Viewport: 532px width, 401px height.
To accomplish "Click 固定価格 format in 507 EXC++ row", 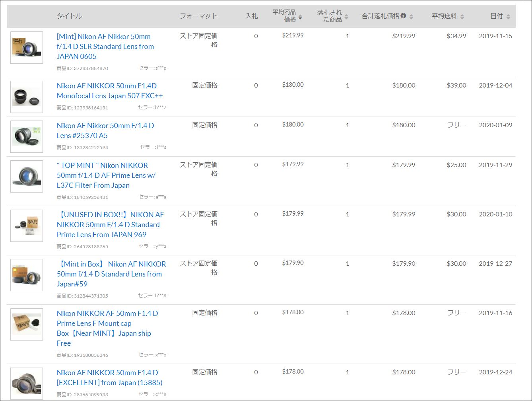I will 205,85.
